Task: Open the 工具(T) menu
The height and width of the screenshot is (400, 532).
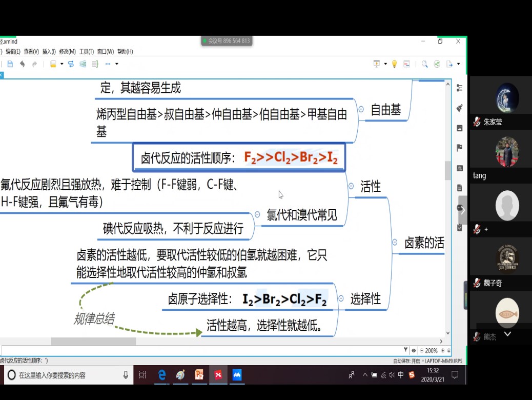Action: pyautogui.click(x=86, y=51)
